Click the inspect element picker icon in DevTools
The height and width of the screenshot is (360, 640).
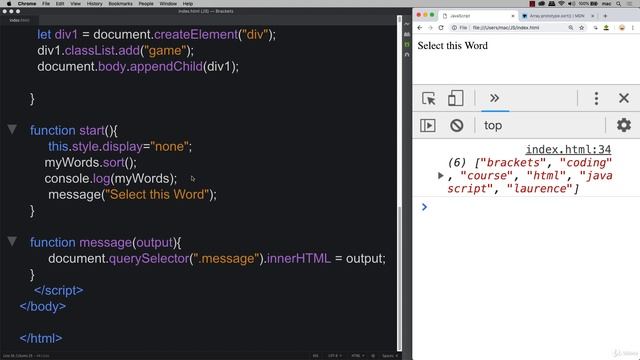[429, 98]
